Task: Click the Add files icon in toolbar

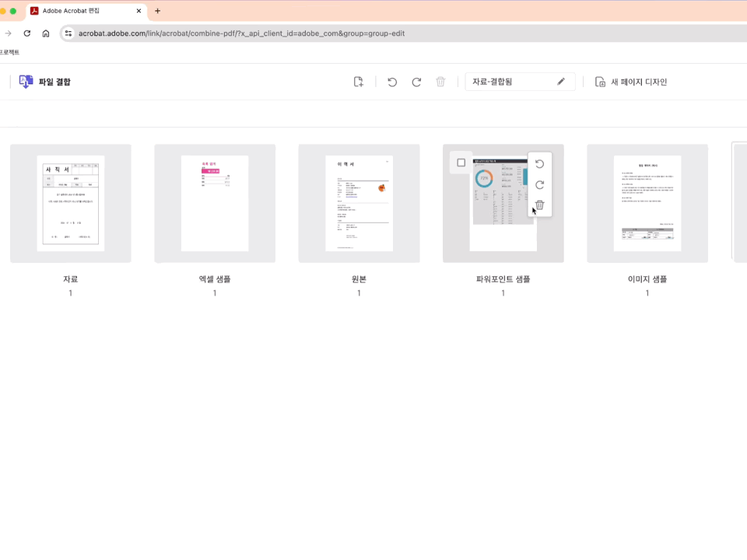Action: click(359, 82)
